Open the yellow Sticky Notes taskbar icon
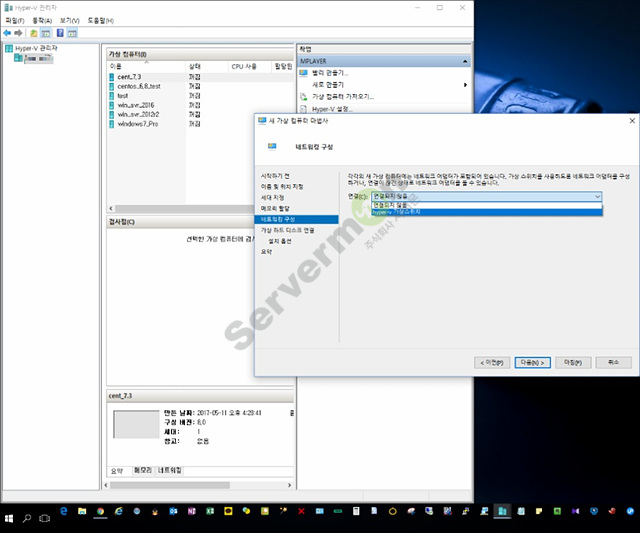Viewport: 640px width, 533px height. point(539,511)
